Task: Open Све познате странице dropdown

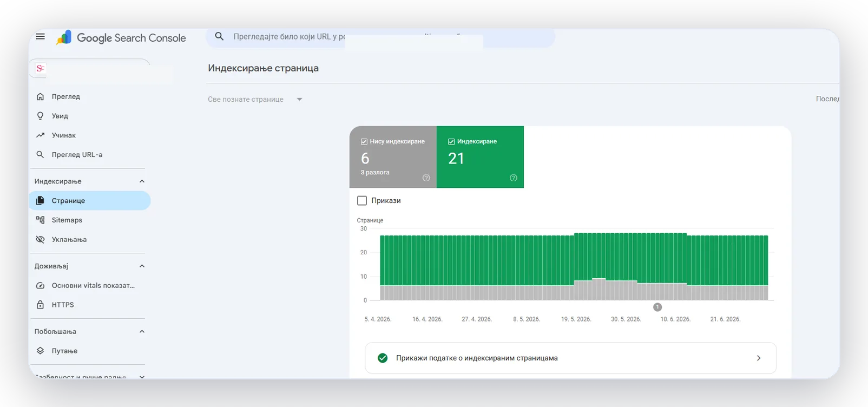Action: click(255, 99)
